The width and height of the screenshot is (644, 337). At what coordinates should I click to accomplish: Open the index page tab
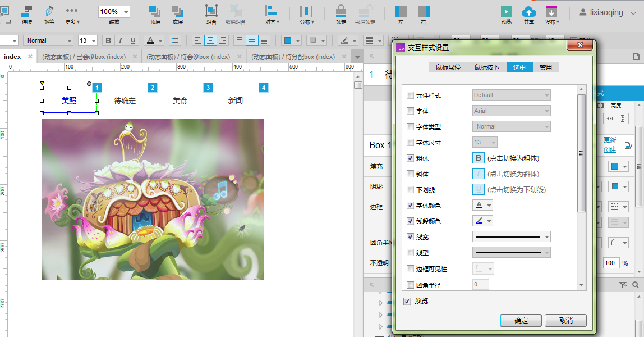(12, 57)
